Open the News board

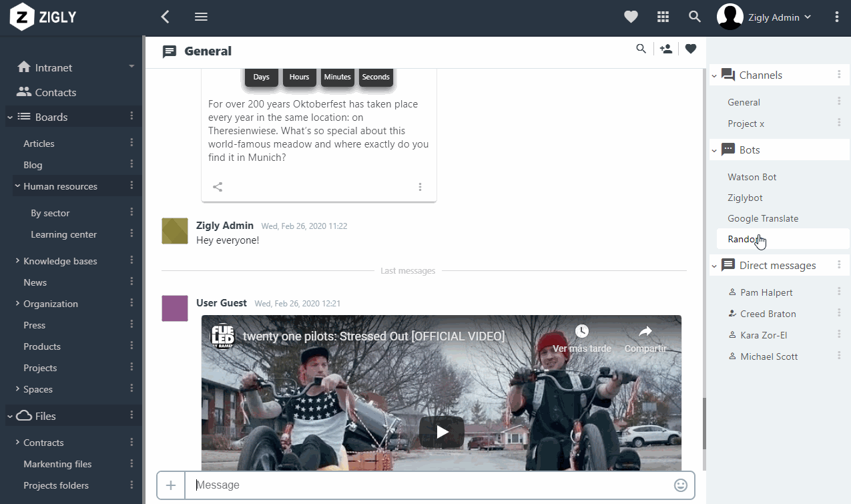(x=35, y=282)
